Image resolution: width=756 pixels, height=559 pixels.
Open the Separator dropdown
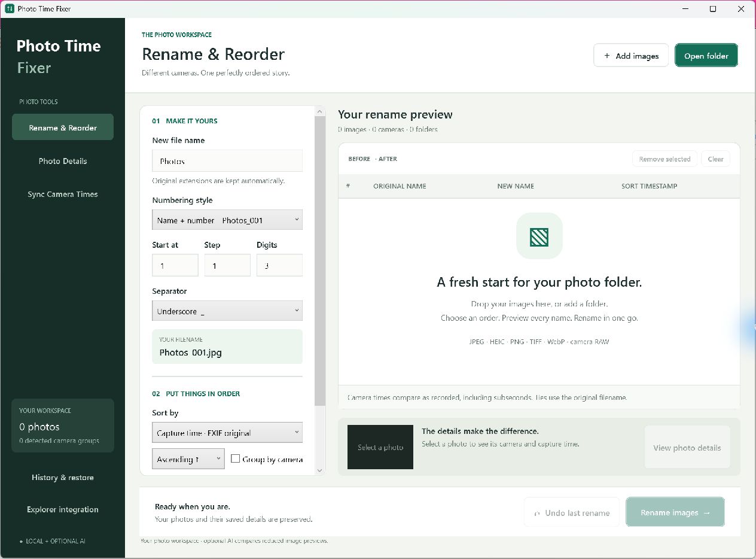click(227, 311)
